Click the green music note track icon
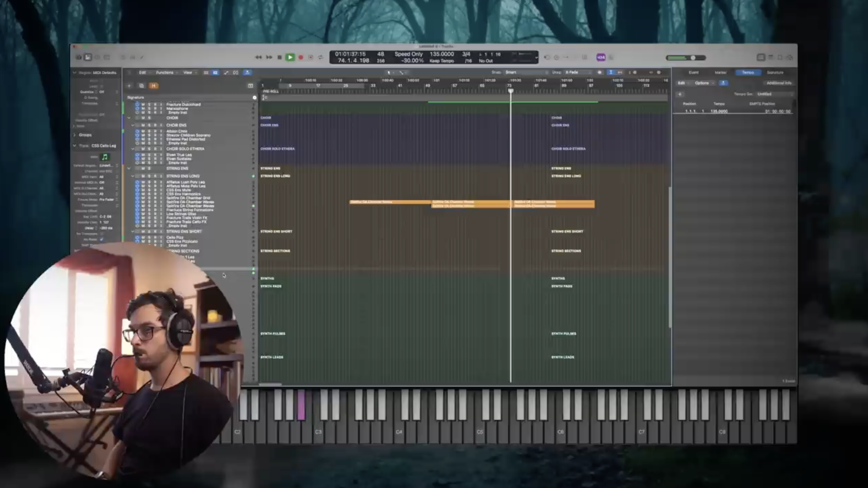 [x=105, y=157]
